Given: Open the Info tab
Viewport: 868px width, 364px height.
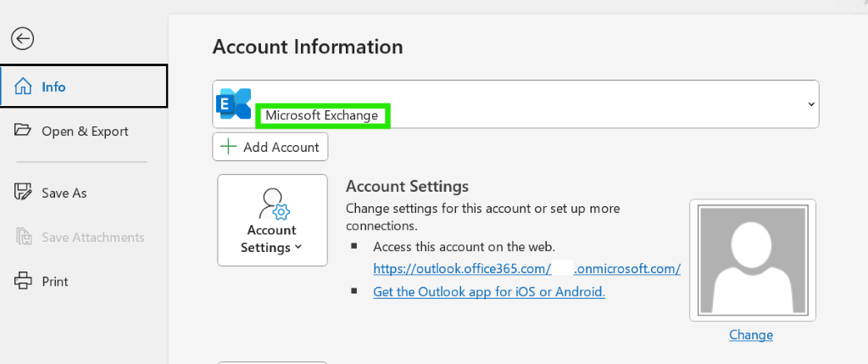Looking at the screenshot, I should coord(84,86).
